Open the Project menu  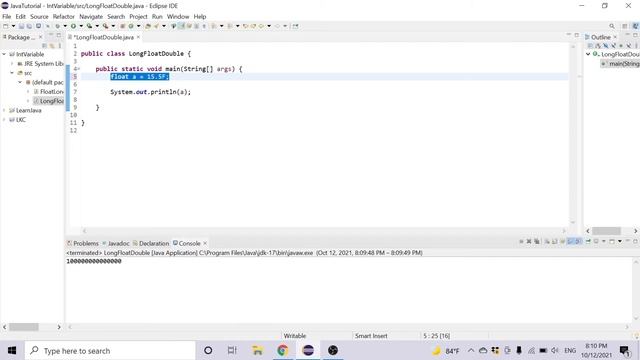click(x=138, y=17)
